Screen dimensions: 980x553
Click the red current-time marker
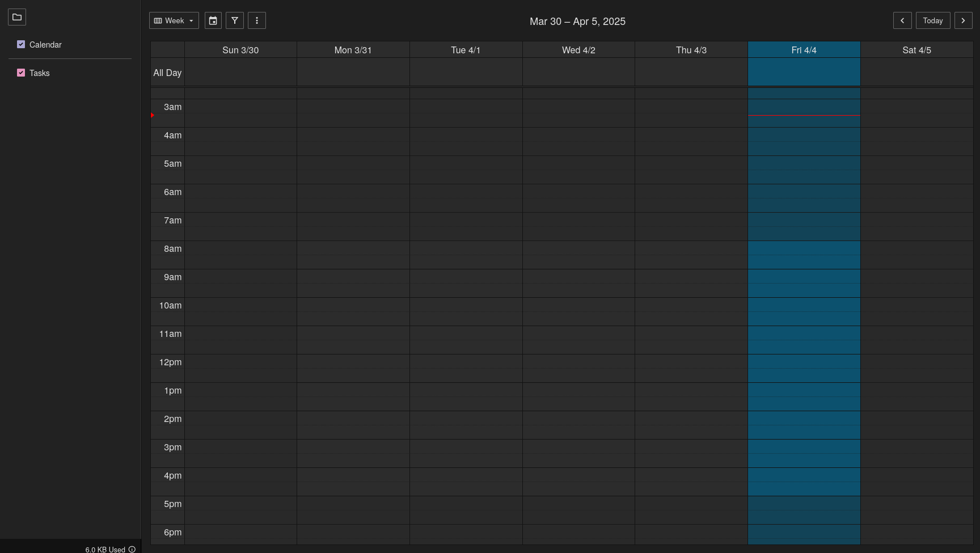tap(153, 115)
